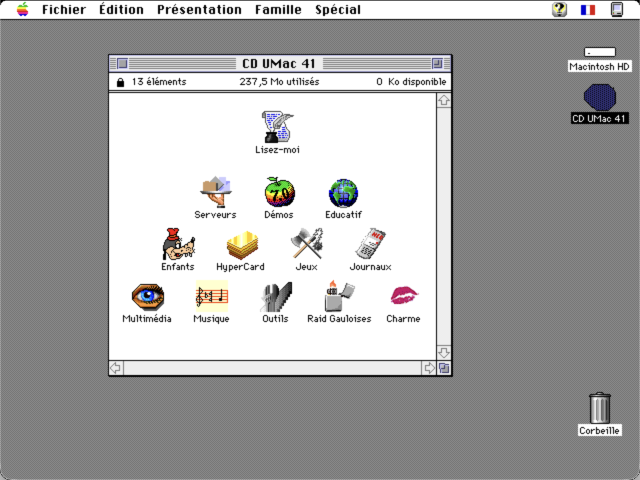
Task: Click the Démos apple icon
Action: pos(279,192)
